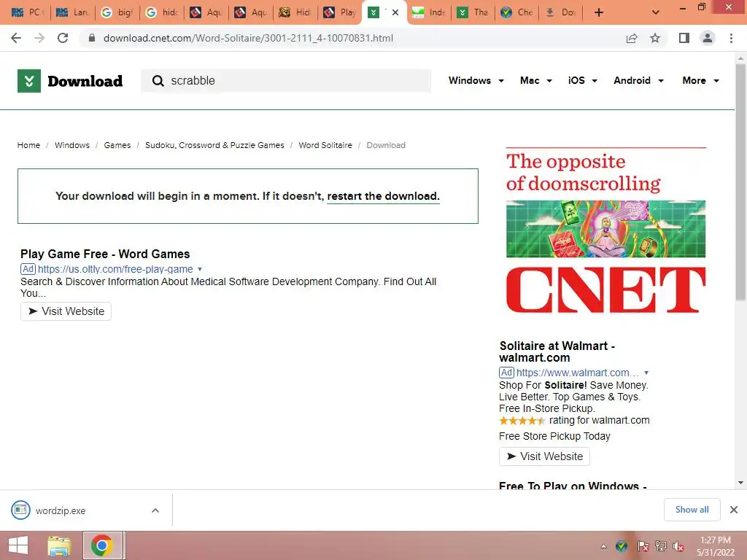Go to Games breadcrumb

pyautogui.click(x=117, y=145)
